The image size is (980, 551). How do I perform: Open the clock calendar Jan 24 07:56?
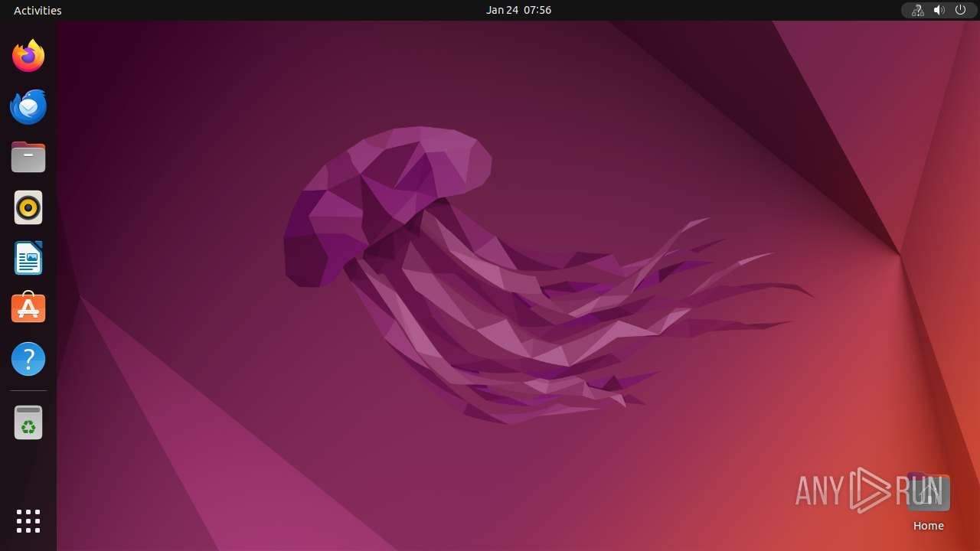[x=518, y=10]
